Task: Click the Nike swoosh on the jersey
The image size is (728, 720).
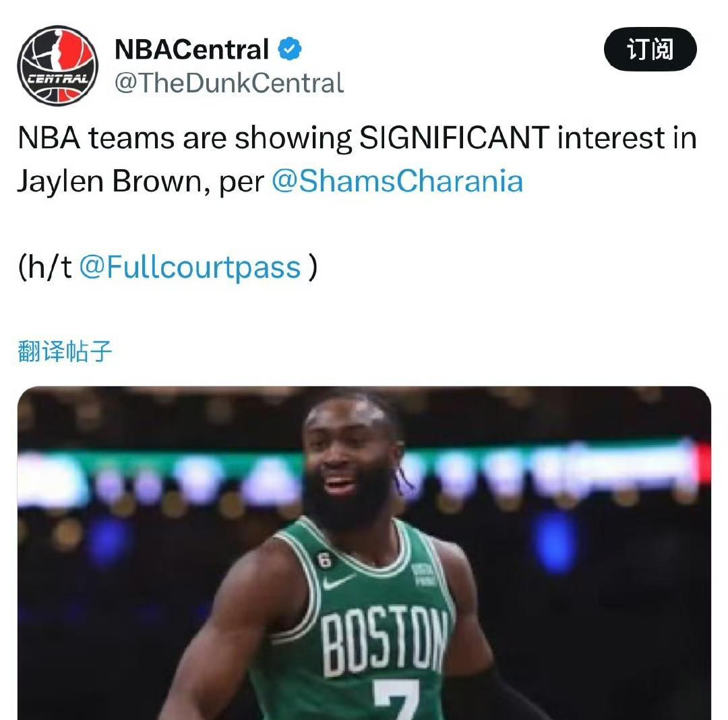Action: tap(338, 582)
